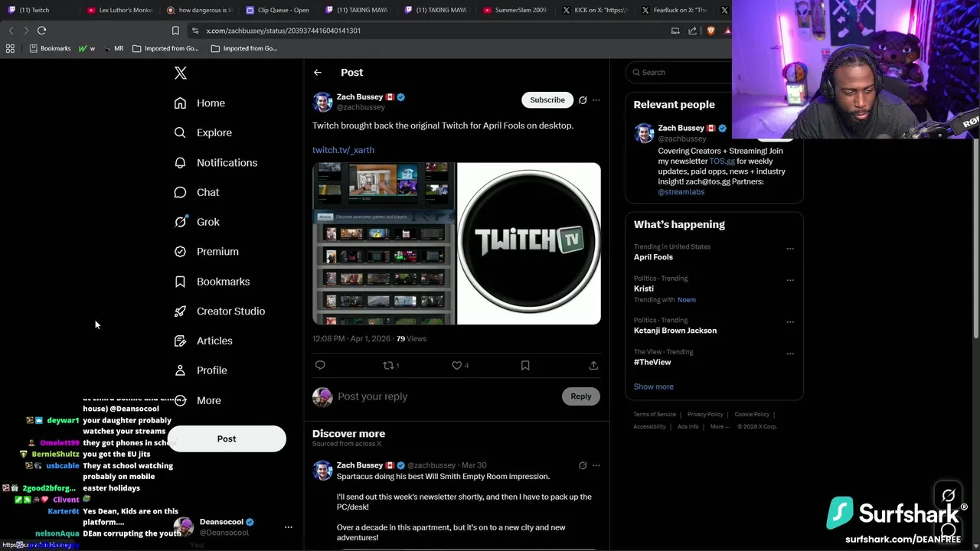Click Privacy Policy footer link
Screen dimensions: 980x551
[705, 415]
